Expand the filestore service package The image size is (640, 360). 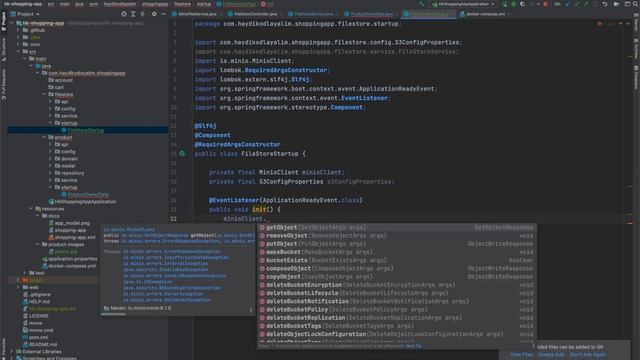51,116
